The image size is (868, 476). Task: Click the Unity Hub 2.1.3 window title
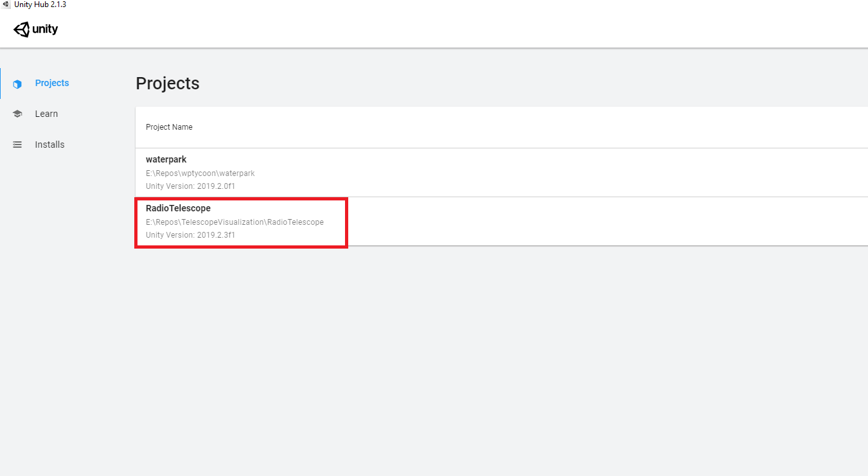coord(40,4)
